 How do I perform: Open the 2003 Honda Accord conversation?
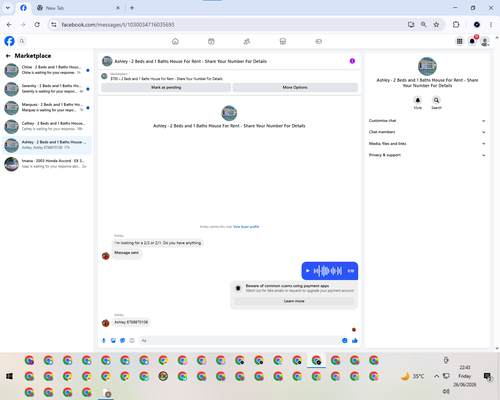tap(47, 164)
